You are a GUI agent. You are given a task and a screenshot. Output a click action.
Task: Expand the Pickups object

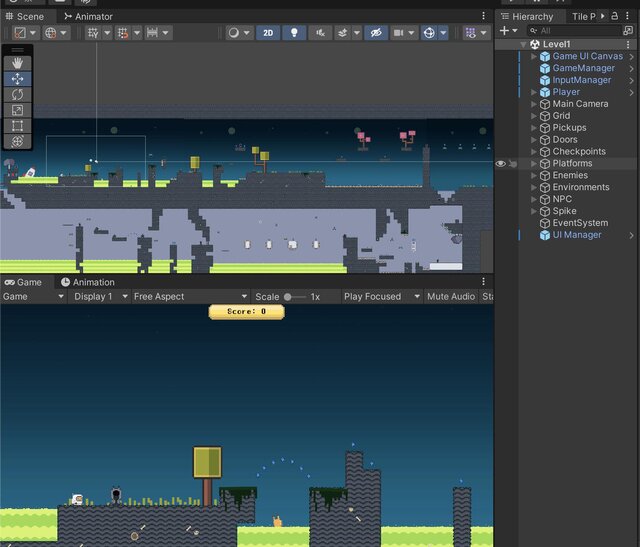(x=533, y=128)
